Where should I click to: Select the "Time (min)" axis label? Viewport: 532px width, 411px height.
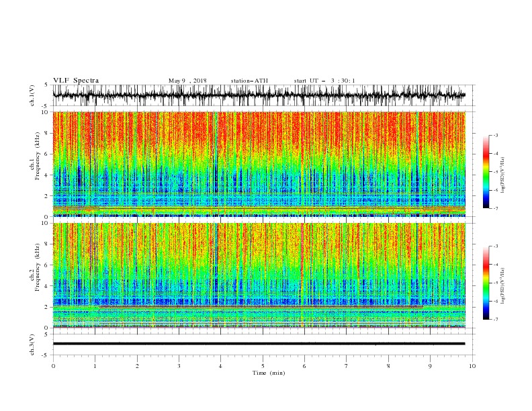point(269,373)
